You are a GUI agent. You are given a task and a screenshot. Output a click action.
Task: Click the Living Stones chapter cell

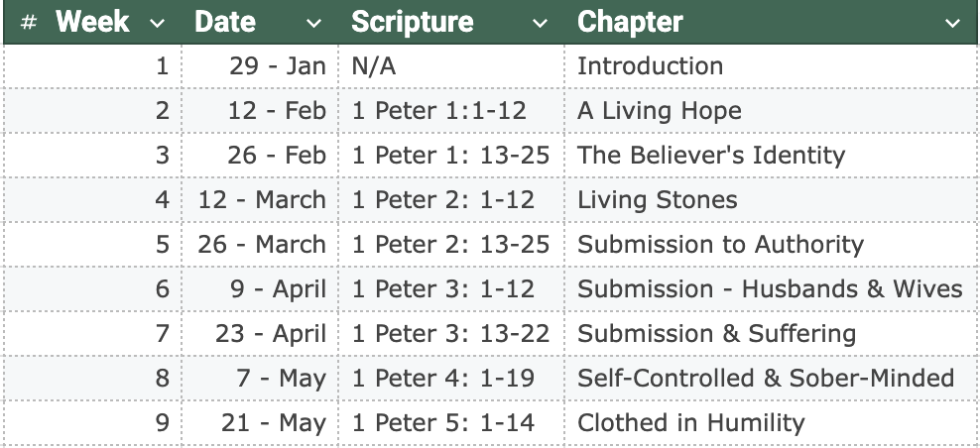657,200
